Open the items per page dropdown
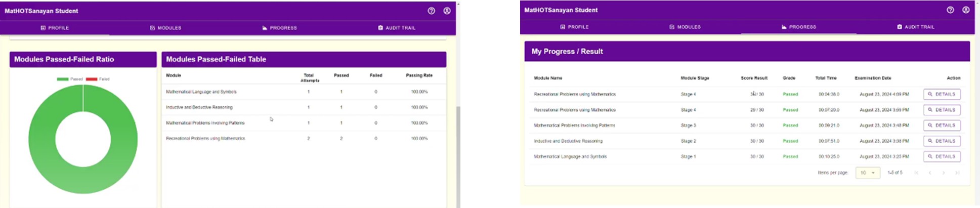This screenshot has width=980, height=208. [x=868, y=173]
